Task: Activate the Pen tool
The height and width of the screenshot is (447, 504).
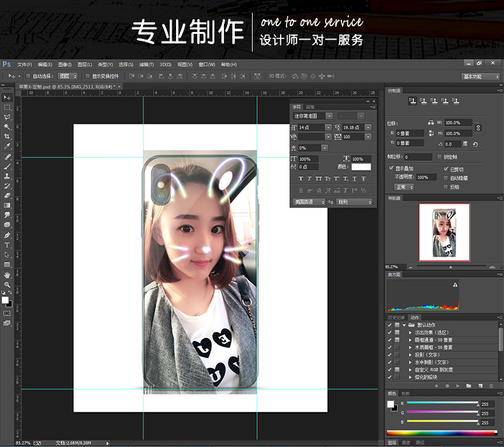Action: pyautogui.click(x=8, y=235)
